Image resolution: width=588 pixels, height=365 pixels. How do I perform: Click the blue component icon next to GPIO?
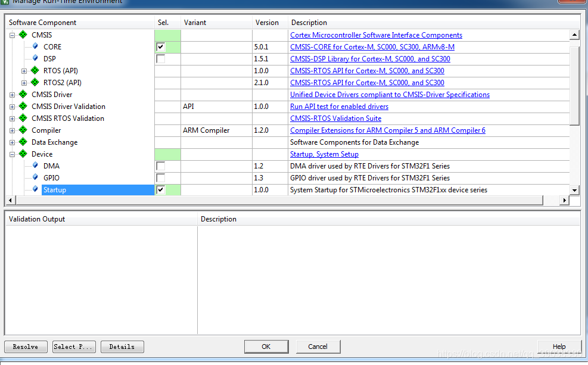point(35,177)
